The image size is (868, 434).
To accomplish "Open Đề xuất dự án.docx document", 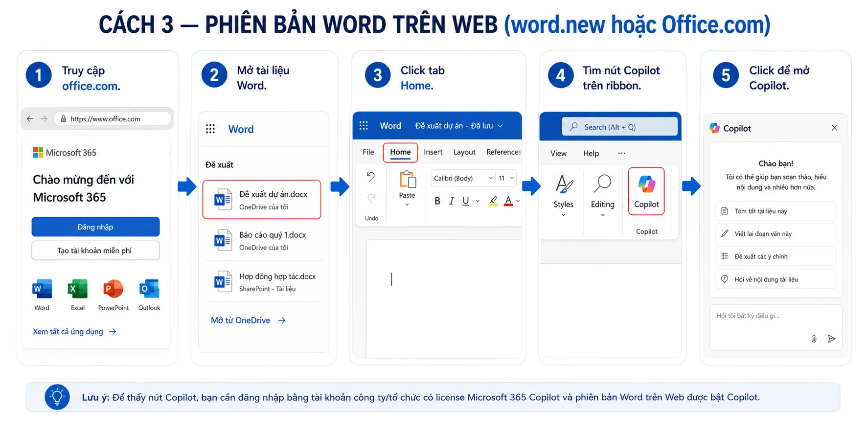I will pyautogui.click(x=262, y=200).
